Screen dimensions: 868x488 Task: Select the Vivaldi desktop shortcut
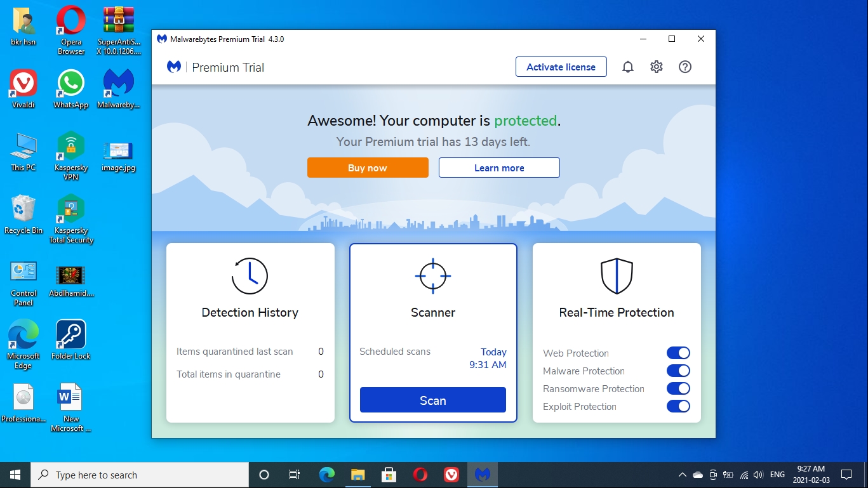[23, 89]
